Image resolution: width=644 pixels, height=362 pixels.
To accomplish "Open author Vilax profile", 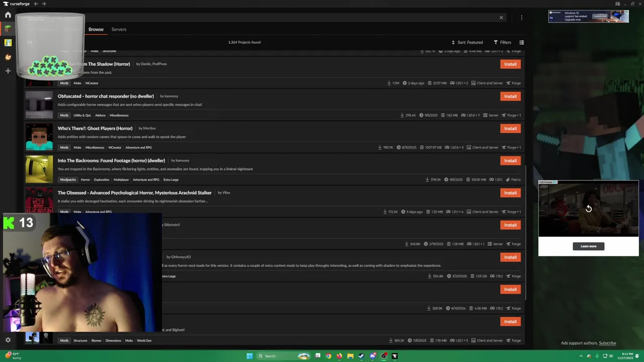I will pyautogui.click(x=226, y=193).
